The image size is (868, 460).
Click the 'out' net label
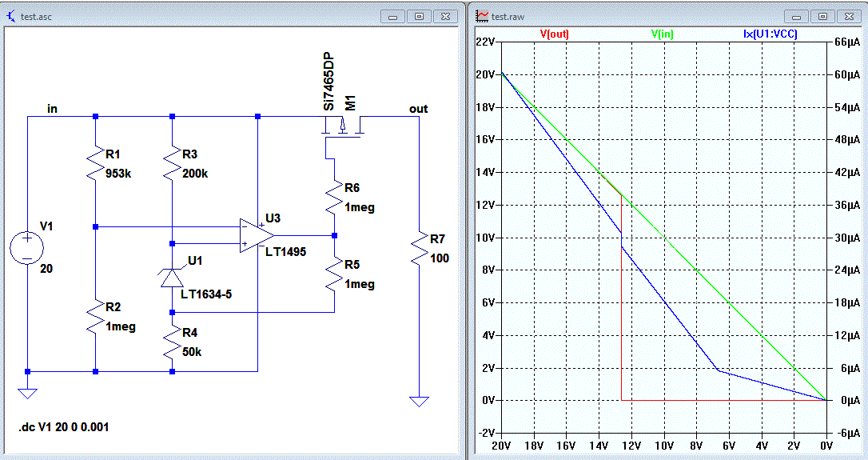418,109
